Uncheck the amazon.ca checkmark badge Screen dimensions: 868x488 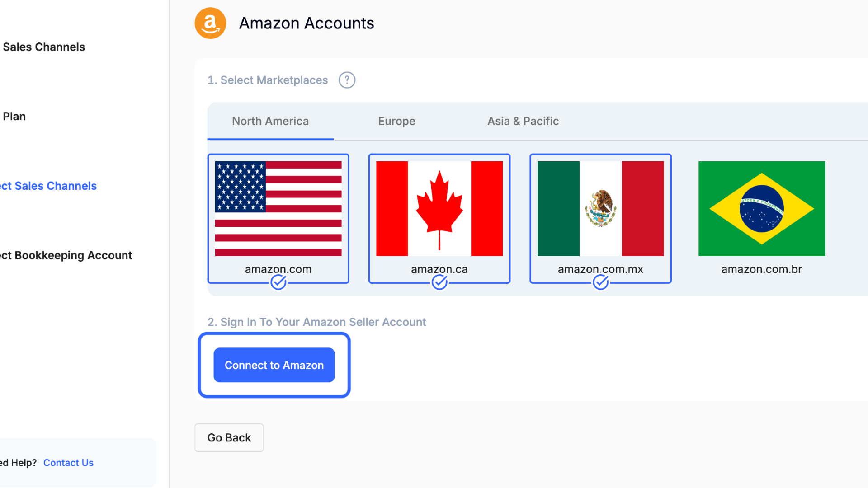click(x=439, y=282)
